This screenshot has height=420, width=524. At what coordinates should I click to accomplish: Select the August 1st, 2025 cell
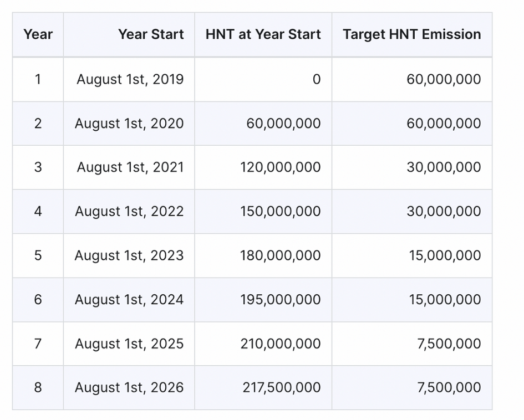(x=129, y=344)
